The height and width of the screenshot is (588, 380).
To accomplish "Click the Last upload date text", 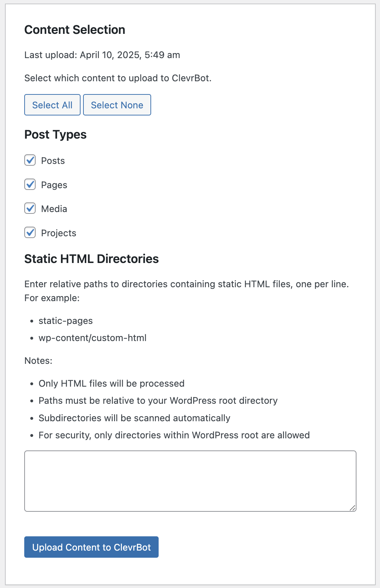I will point(102,55).
